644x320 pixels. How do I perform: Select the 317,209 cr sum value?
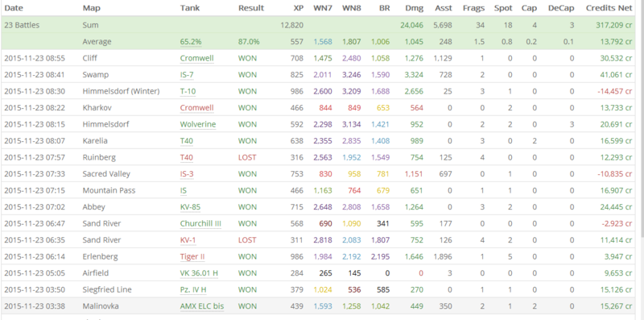pyautogui.click(x=614, y=25)
